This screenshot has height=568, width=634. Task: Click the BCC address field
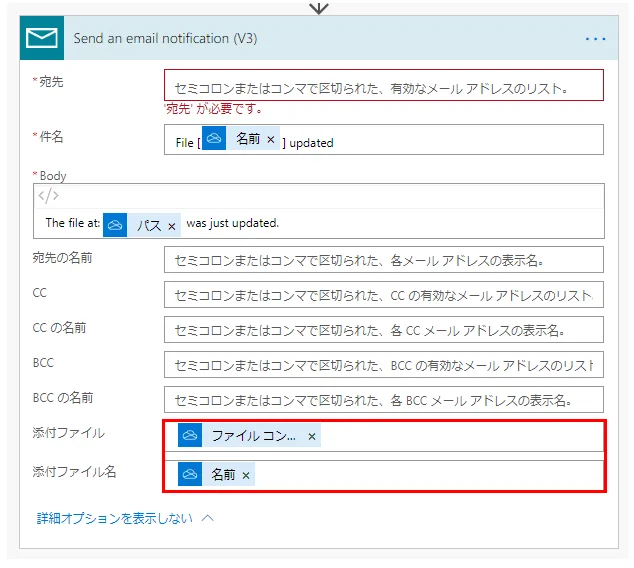383,365
